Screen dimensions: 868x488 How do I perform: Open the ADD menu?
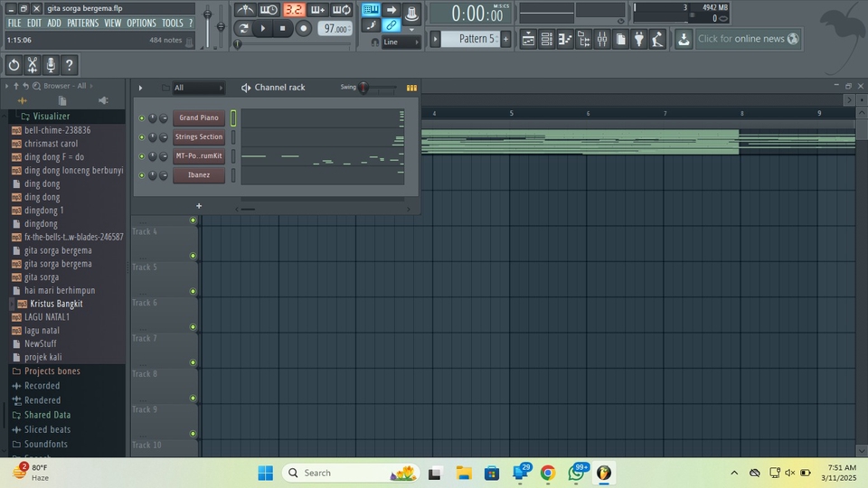click(x=53, y=23)
